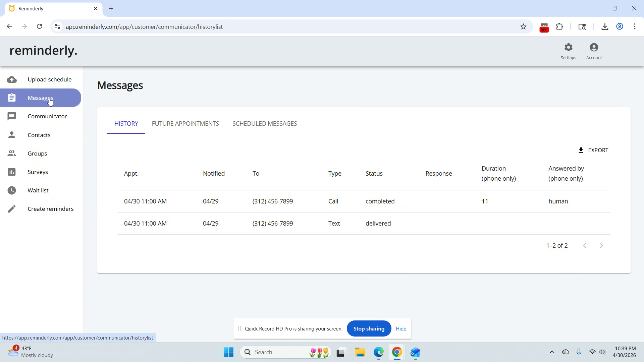Close the Reminderly browser tab

click(x=96, y=8)
